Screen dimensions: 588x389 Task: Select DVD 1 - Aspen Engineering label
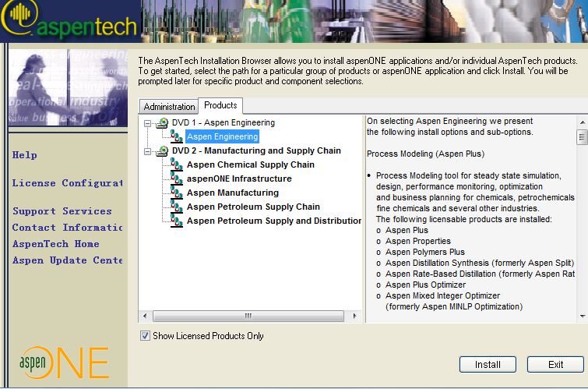pos(224,123)
